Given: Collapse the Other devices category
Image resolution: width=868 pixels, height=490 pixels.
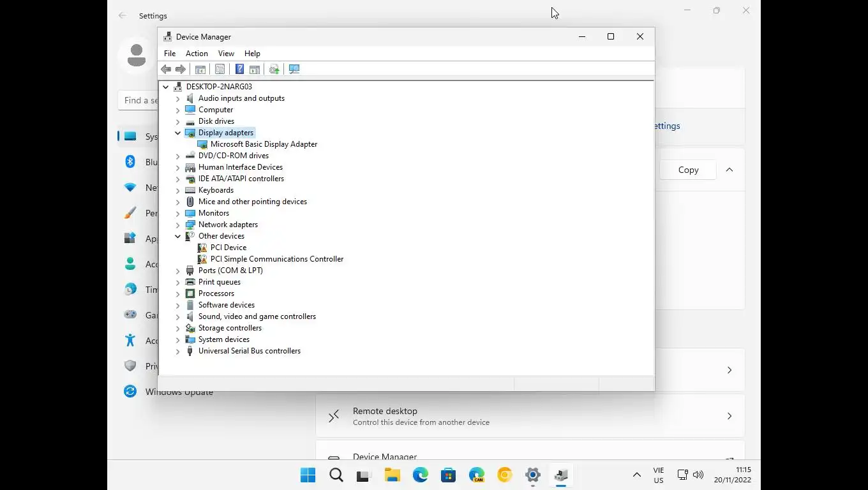Looking at the screenshot, I should point(178,236).
